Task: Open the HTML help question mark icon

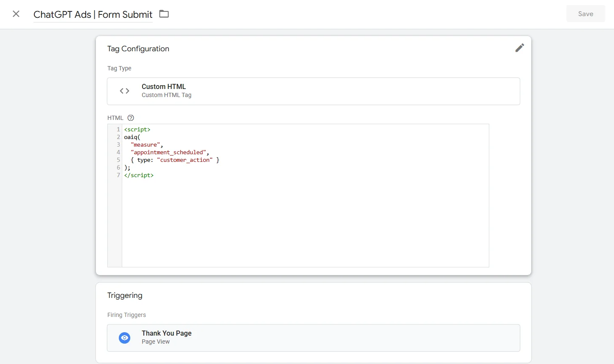Action: (x=131, y=118)
